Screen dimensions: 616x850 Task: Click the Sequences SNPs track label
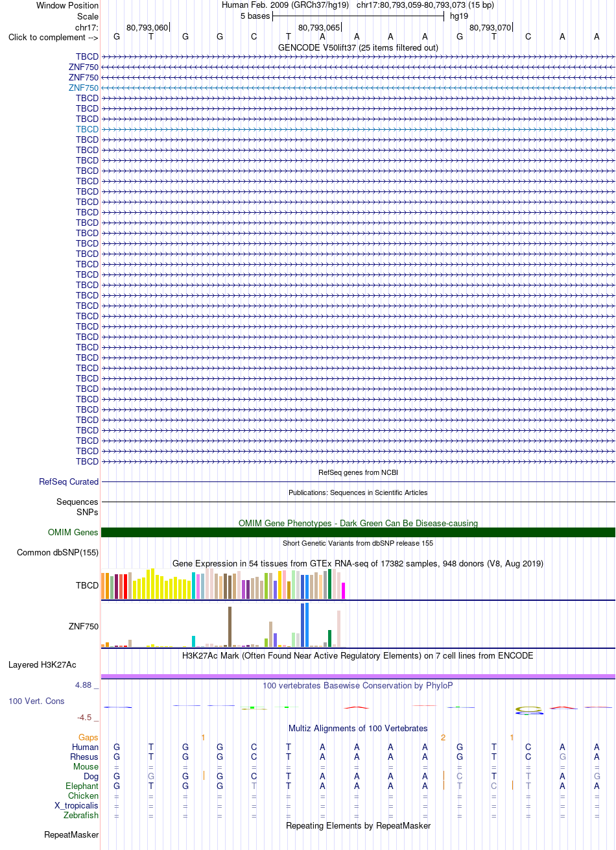77,507
